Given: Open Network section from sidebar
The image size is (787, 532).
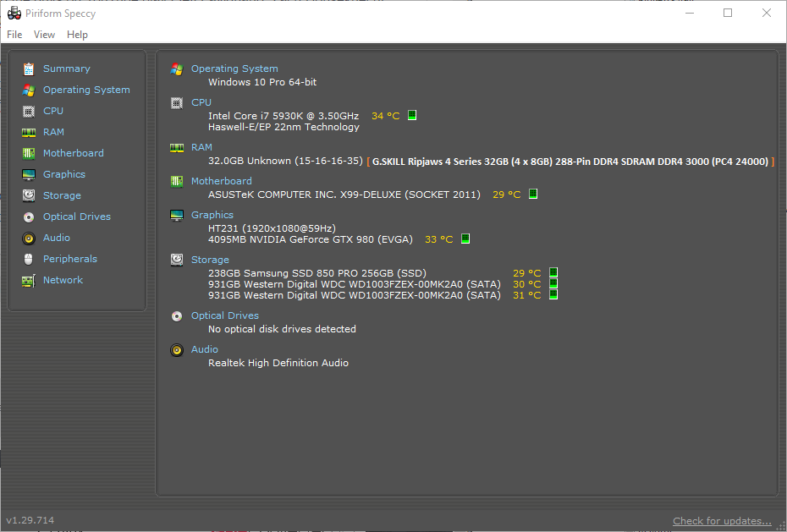Looking at the screenshot, I should click(63, 280).
